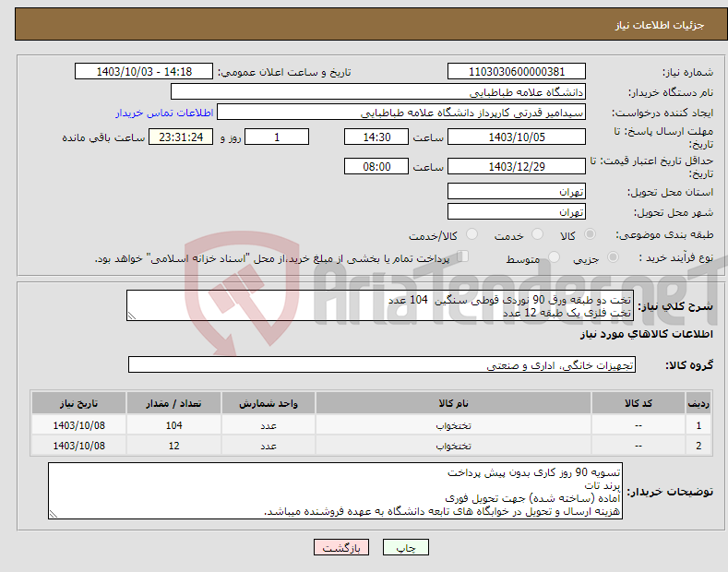Select the جزیی purchase type radio
The height and width of the screenshot is (572, 728).
point(613,257)
